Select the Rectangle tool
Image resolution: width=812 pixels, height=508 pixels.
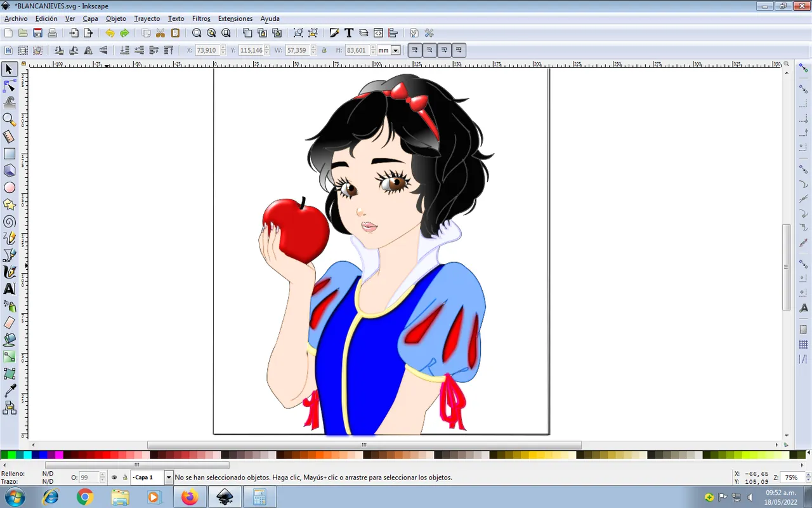tap(10, 154)
